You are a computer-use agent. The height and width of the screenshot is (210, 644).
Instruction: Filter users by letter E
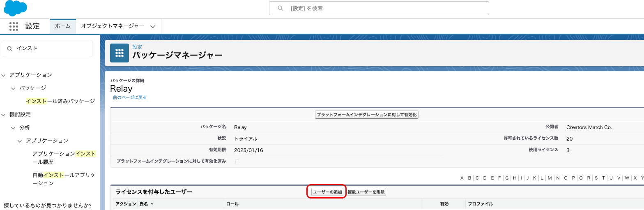[492, 178]
